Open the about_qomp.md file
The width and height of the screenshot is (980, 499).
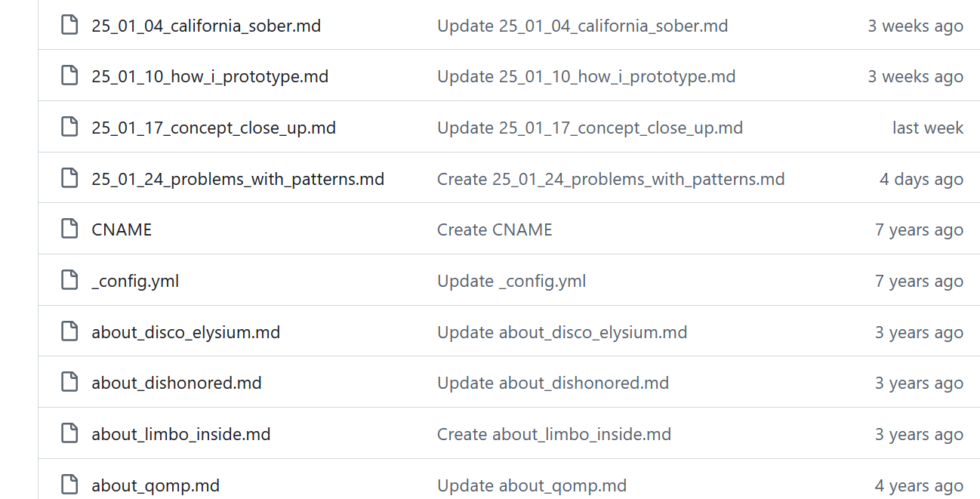coord(156,485)
